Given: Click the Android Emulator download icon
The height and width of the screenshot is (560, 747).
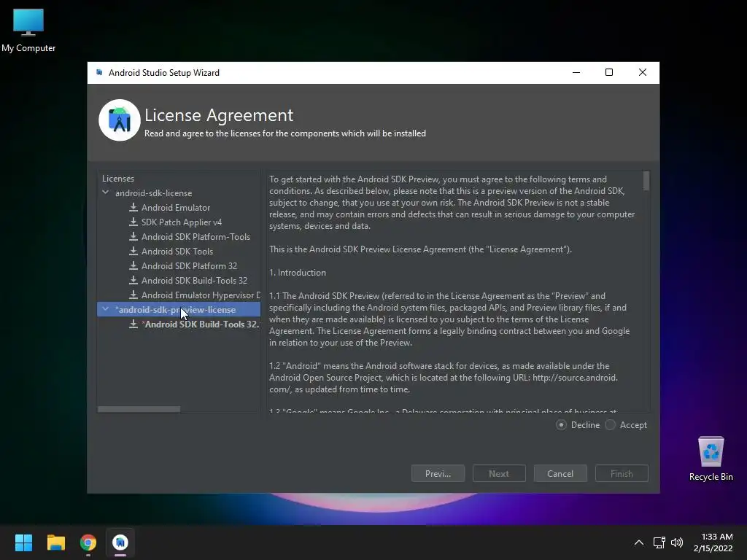Looking at the screenshot, I should click(133, 208).
